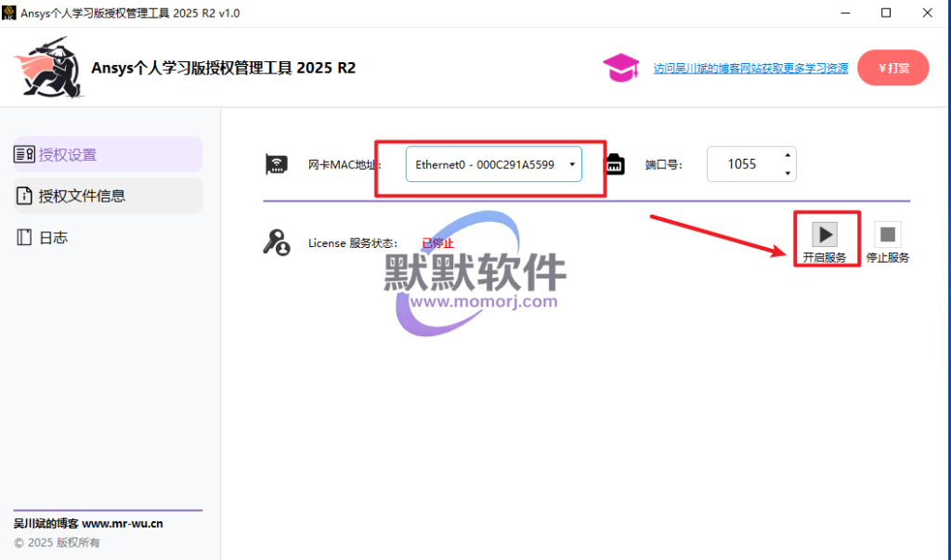Switch to the 授权设置 sidebar tab

108,154
